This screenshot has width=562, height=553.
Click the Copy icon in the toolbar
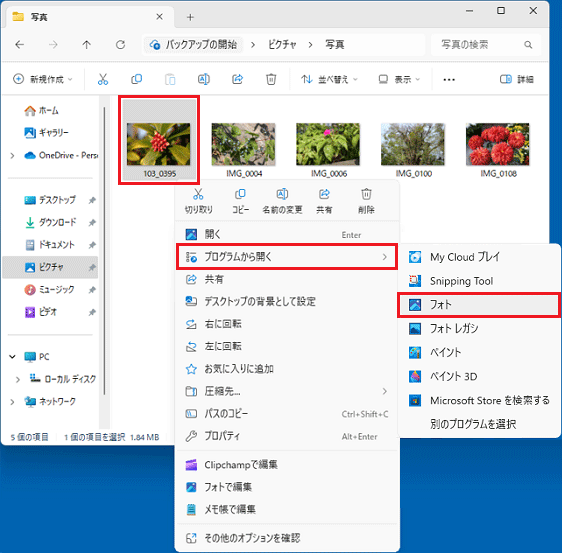136,79
